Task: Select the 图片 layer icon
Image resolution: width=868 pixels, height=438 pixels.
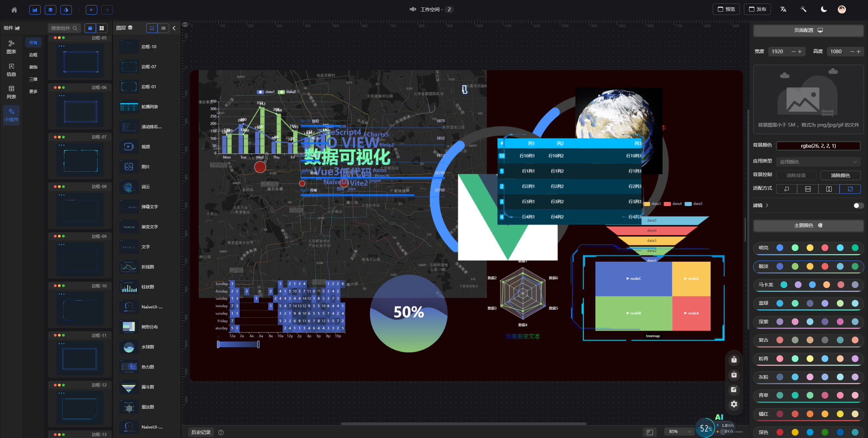Action: coord(129,167)
